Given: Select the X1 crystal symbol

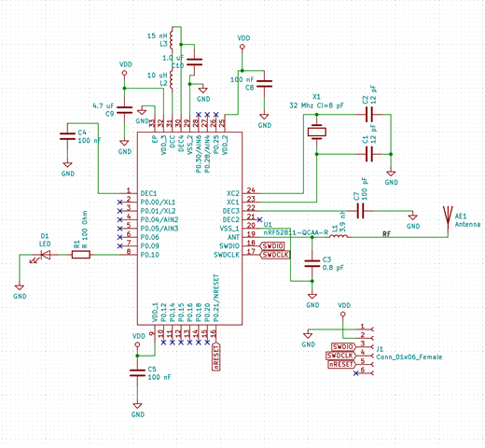Looking at the screenshot, I should click(317, 133).
